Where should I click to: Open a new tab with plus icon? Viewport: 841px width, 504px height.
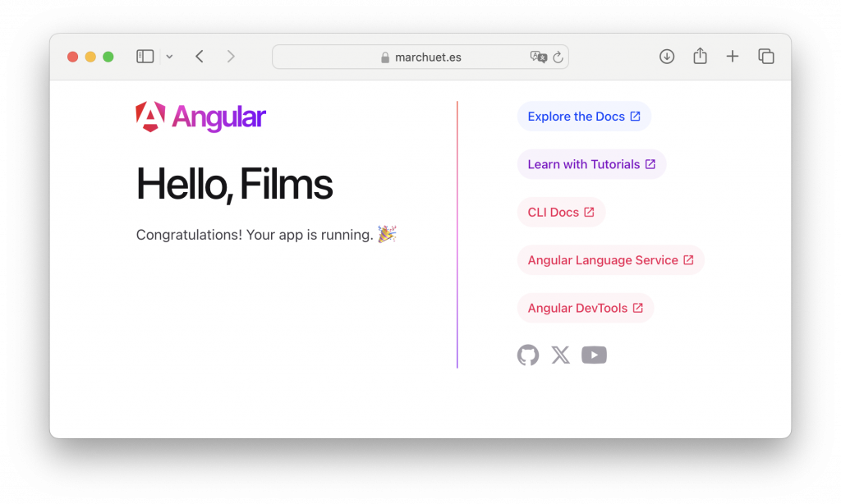pos(733,57)
